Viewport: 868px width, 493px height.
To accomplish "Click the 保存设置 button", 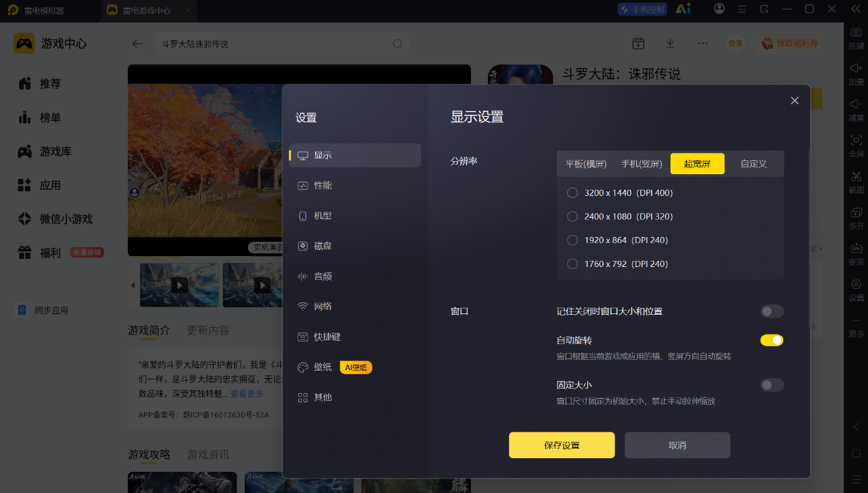I will 562,445.
